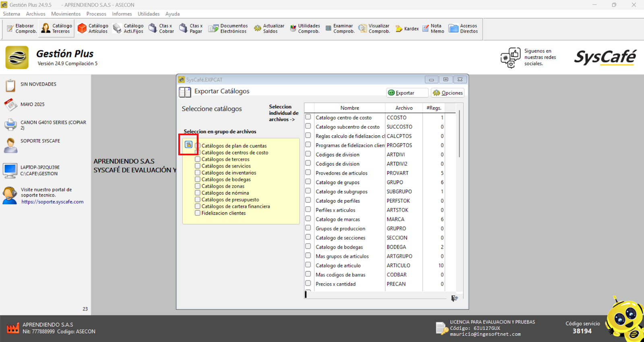Tick the Catalogo centro de costo row checkbox

pos(308,117)
